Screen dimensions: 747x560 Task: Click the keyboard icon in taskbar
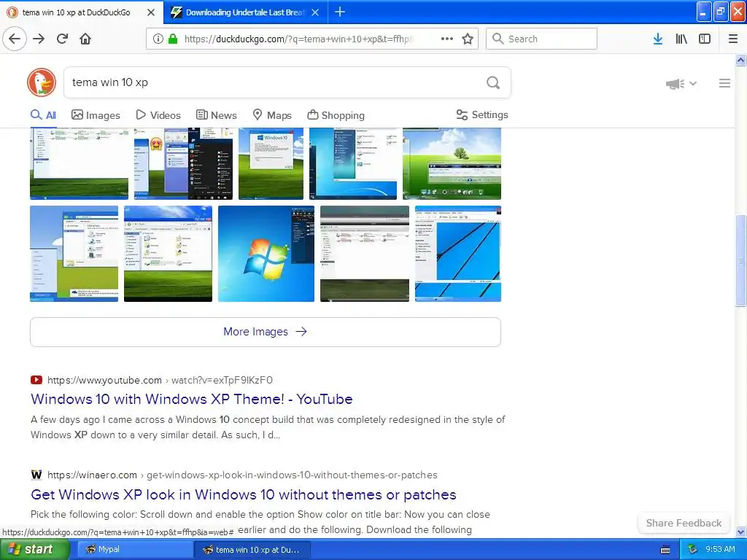point(665,550)
